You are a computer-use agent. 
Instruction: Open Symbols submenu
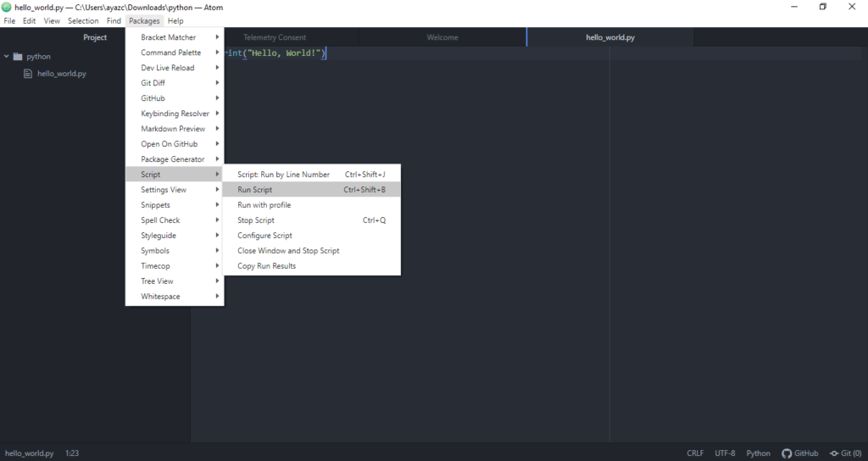(175, 250)
